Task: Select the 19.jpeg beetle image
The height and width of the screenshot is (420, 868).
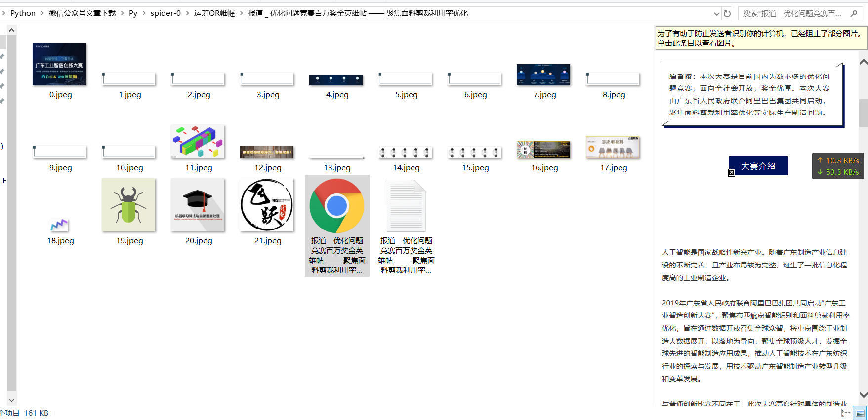Action: pyautogui.click(x=128, y=205)
